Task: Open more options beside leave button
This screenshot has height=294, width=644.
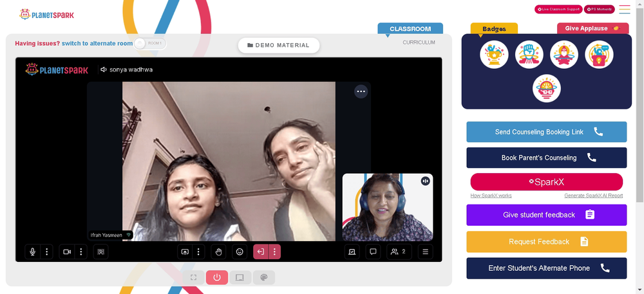Action: coord(275,252)
